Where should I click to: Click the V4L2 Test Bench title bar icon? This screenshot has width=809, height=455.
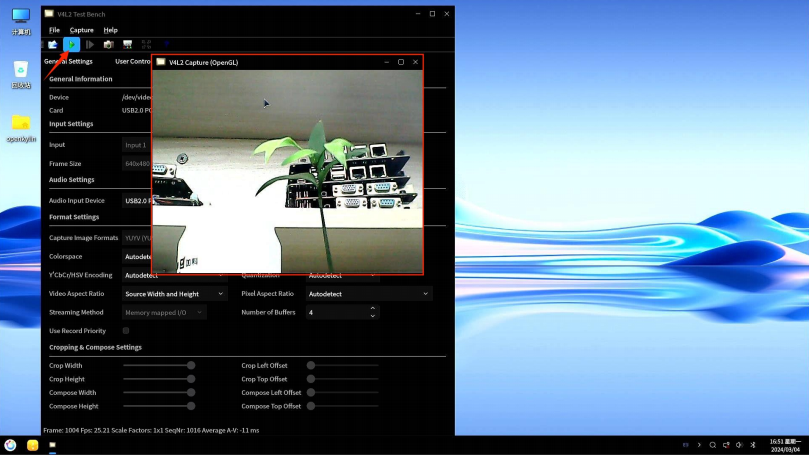pos(49,14)
